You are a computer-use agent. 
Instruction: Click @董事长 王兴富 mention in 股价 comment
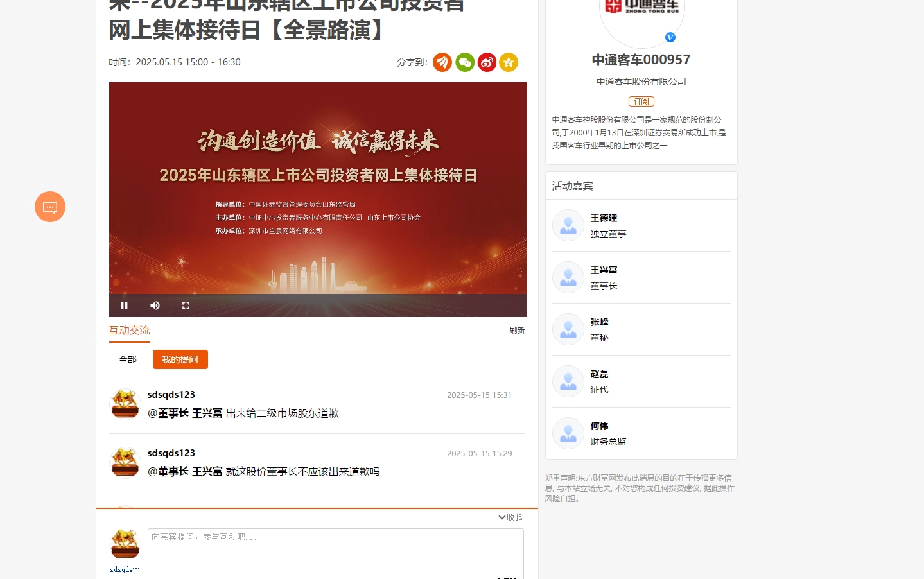185,472
